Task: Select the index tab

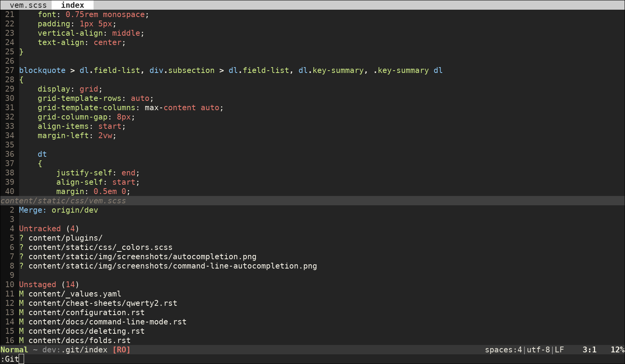Action: 73,5
